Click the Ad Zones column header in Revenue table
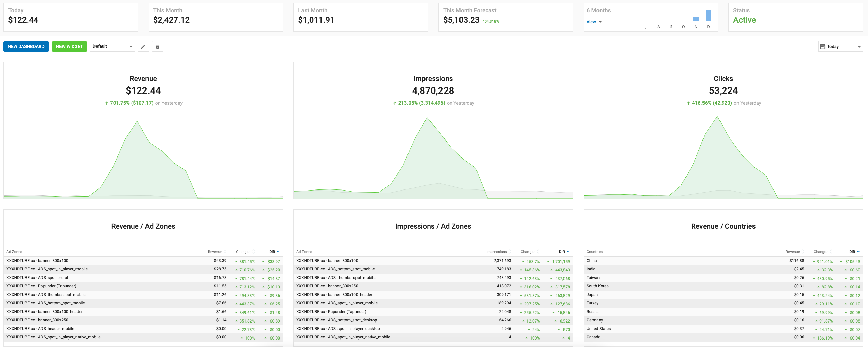This screenshot has height=347, width=868. coord(14,252)
